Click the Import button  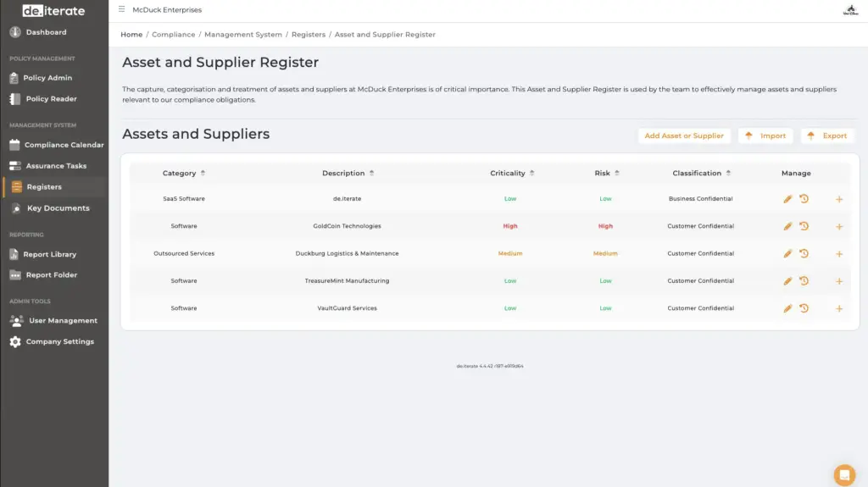click(765, 136)
